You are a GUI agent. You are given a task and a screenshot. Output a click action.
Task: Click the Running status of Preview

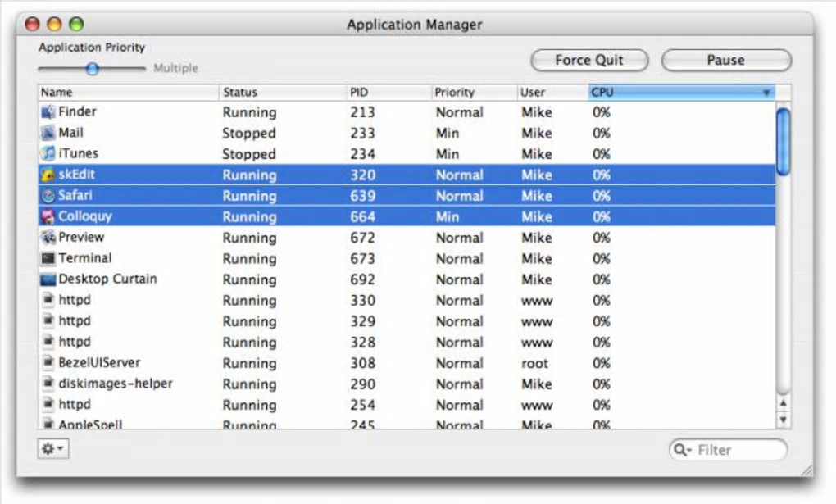tap(249, 238)
